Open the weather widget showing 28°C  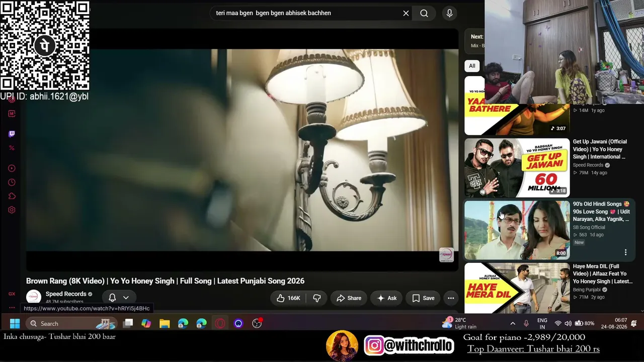(459, 323)
